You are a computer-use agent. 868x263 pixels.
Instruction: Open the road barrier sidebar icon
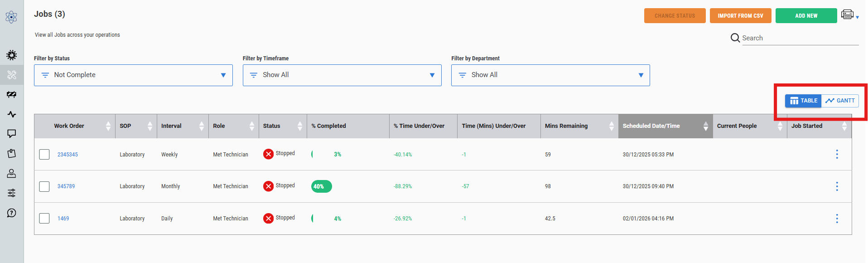[12, 94]
